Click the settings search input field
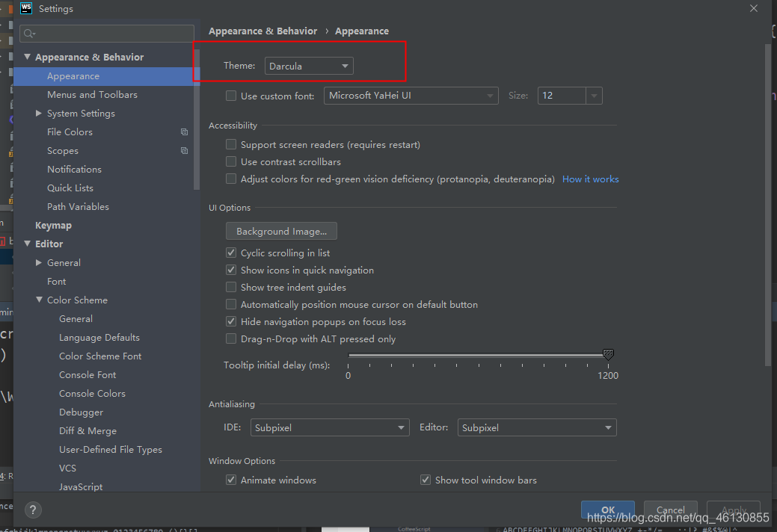 (x=106, y=34)
